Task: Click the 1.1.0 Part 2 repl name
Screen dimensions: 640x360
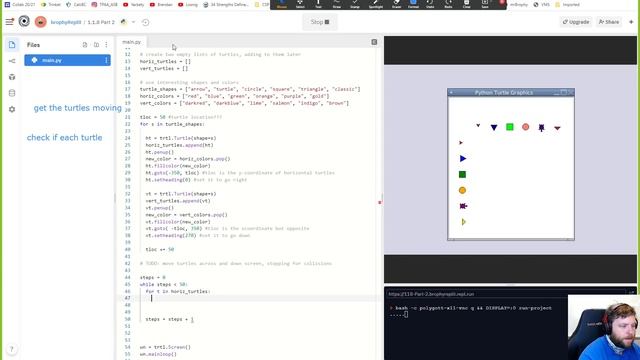Action: [101, 22]
